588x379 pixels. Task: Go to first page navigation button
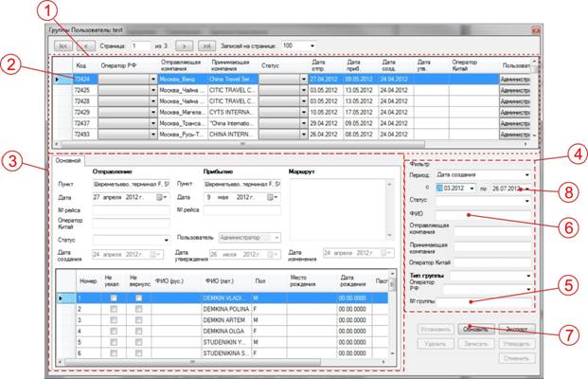pyautogui.click(x=63, y=45)
